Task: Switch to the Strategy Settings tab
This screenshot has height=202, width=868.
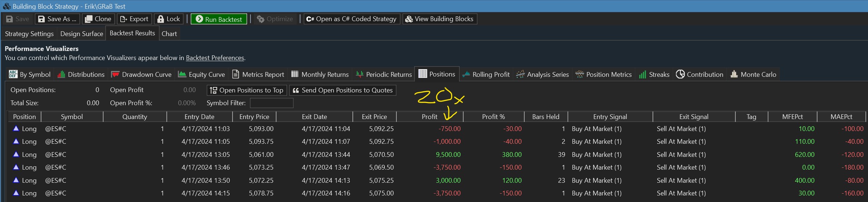Action: [29, 33]
